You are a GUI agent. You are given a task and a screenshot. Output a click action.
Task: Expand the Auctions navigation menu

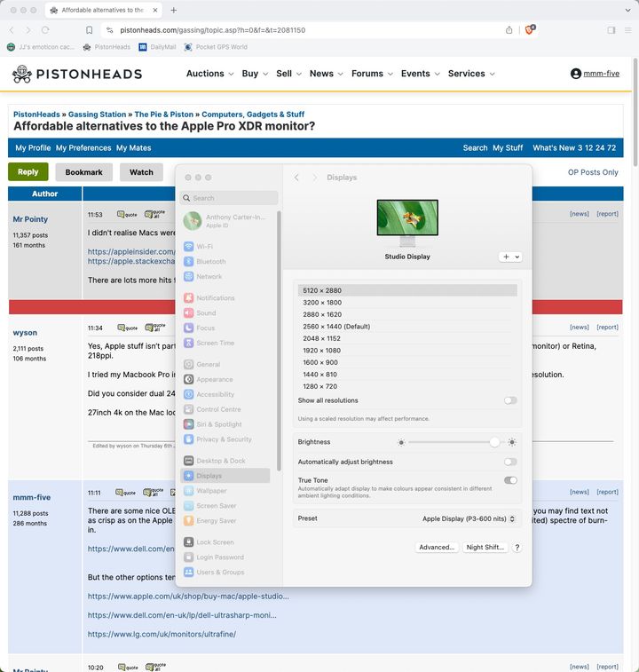tap(209, 74)
